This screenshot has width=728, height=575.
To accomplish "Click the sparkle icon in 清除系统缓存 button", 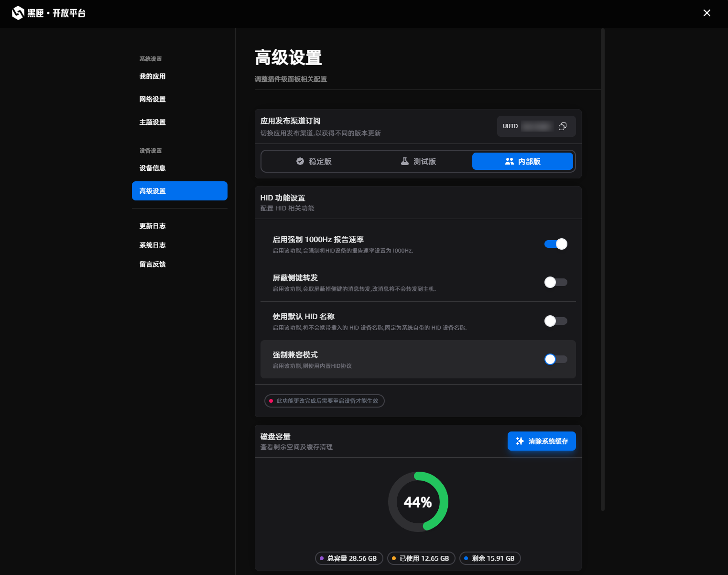I will [520, 441].
